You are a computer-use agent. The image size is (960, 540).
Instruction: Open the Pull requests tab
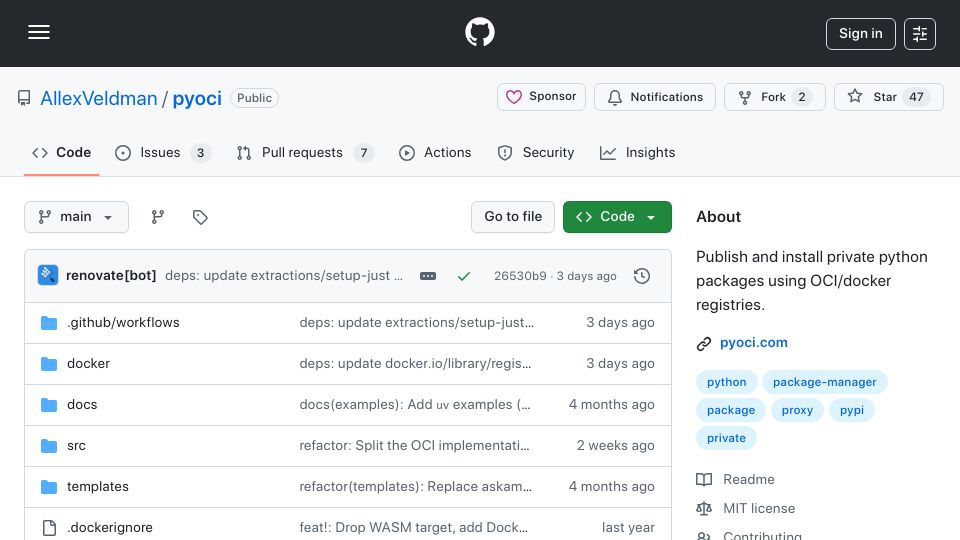(x=304, y=152)
